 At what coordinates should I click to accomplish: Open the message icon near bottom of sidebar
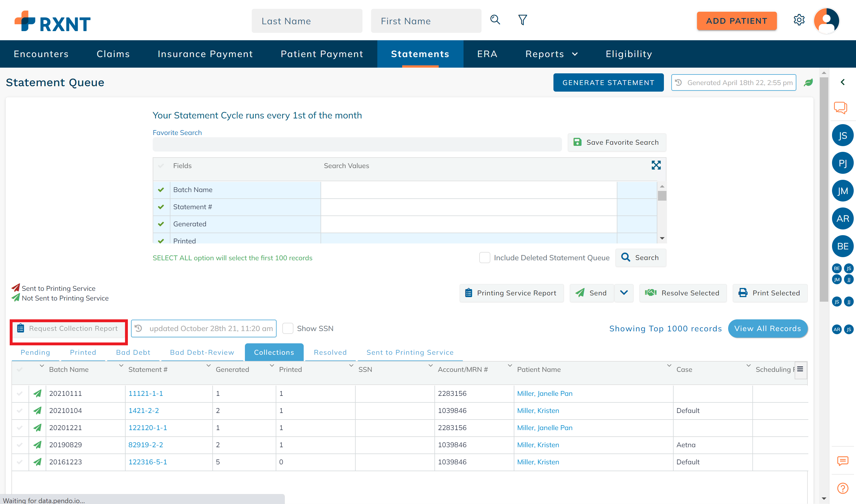[x=842, y=461]
